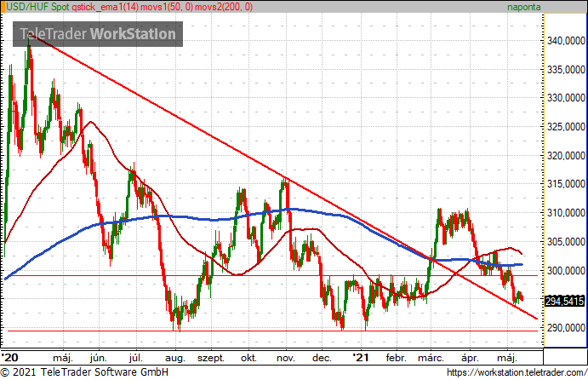
Task: Click the naponta interval label
Action: (524, 7)
